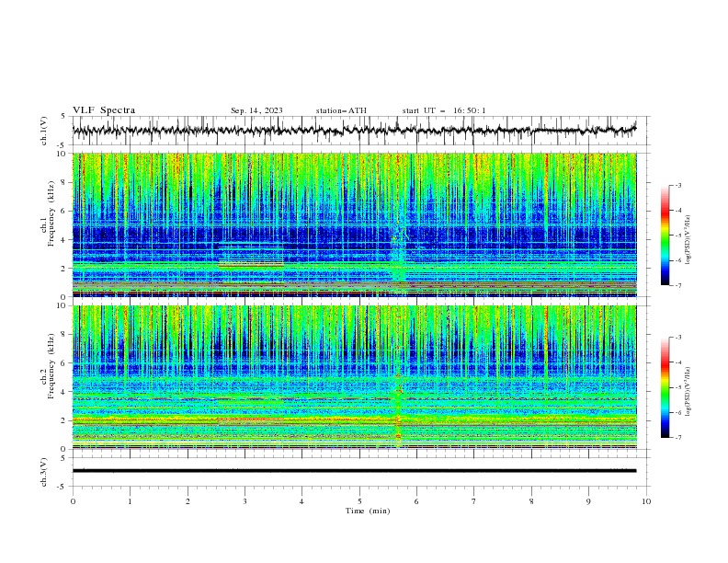The width and height of the screenshot is (728, 563).
Task: Click the 'VLF Spectra' title text
Action: tap(104, 110)
